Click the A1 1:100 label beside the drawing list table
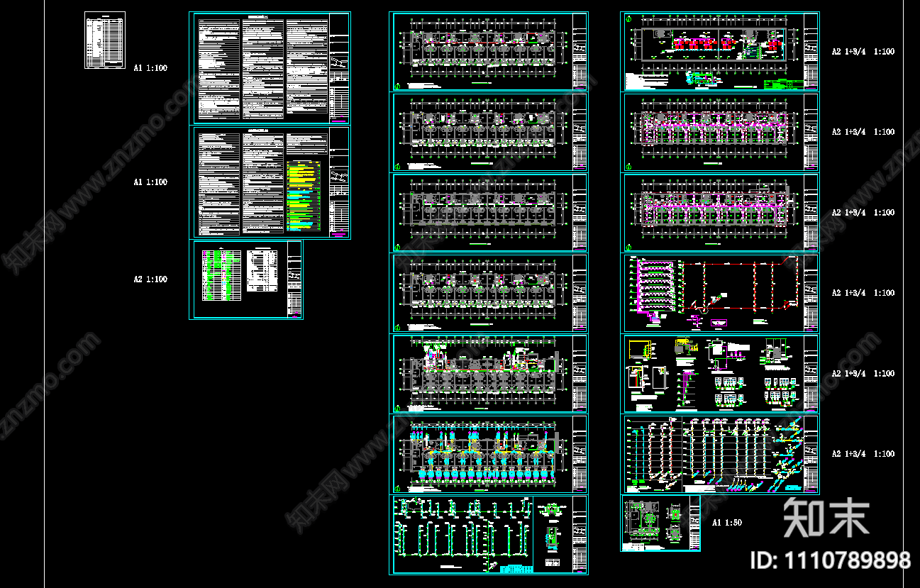Screen dimensions: 920x588 150,68
